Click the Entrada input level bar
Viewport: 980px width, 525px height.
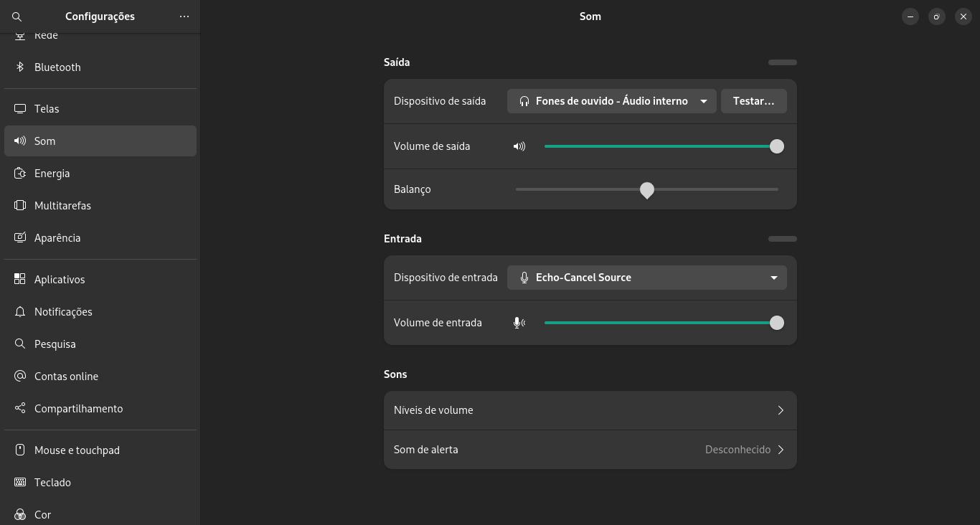coord(783,239)
